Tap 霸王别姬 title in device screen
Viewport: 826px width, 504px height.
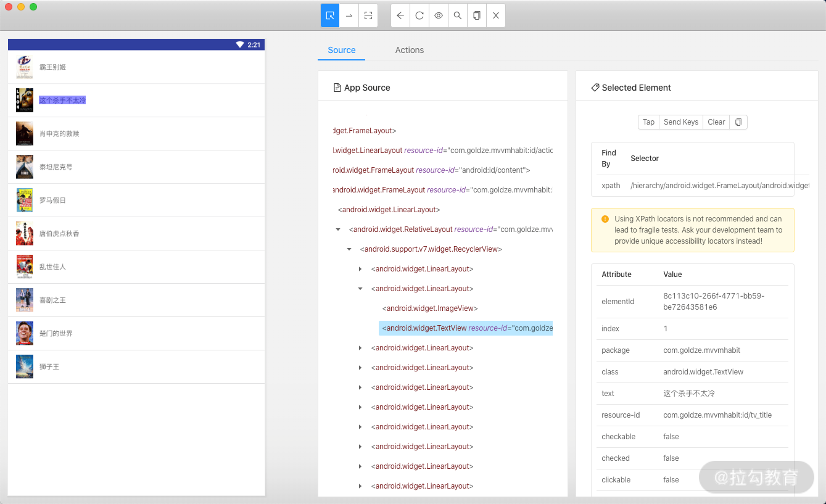pyautogui.click(x=52, y=67)
